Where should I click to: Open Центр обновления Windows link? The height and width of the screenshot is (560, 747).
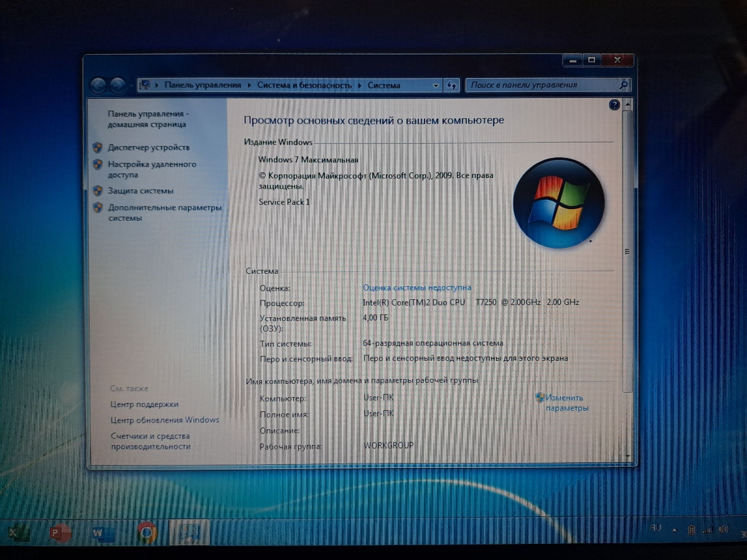165,420
